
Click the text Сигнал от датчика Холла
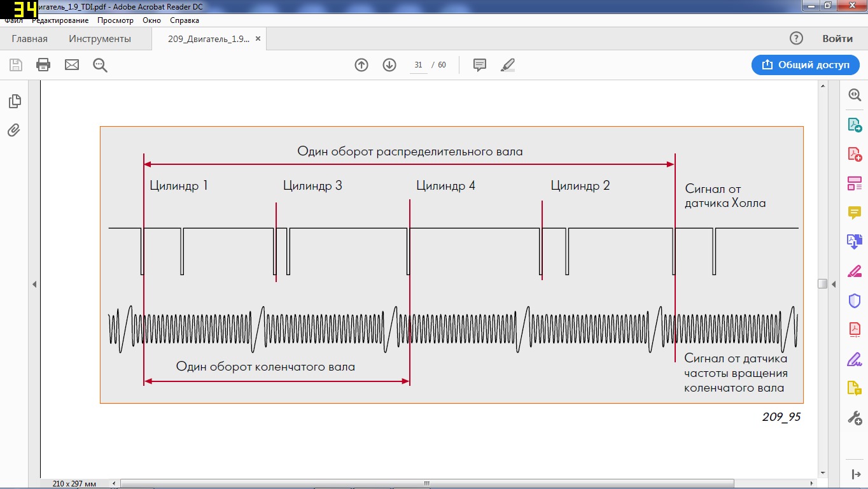pos(725,196)
